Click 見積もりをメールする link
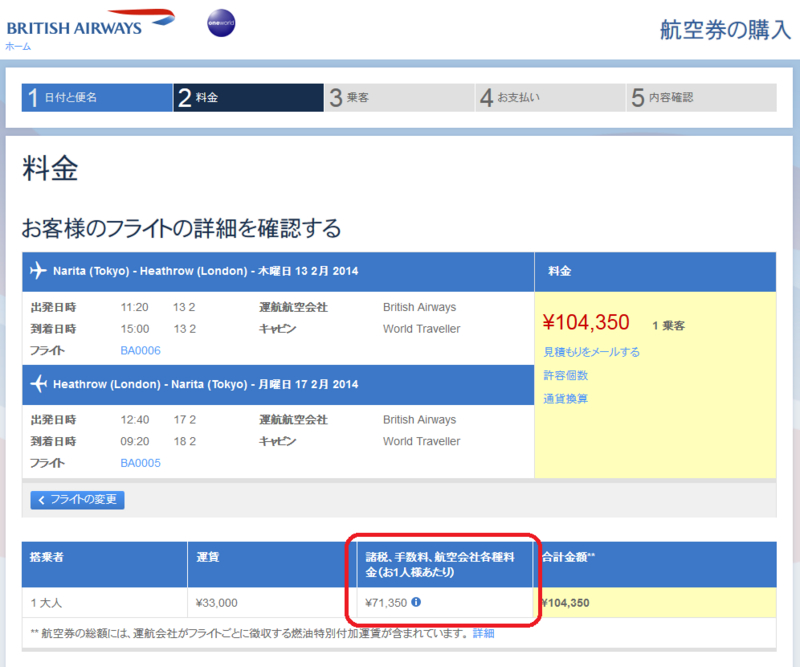Screen dimensions: 800x667 pos(591,352)
